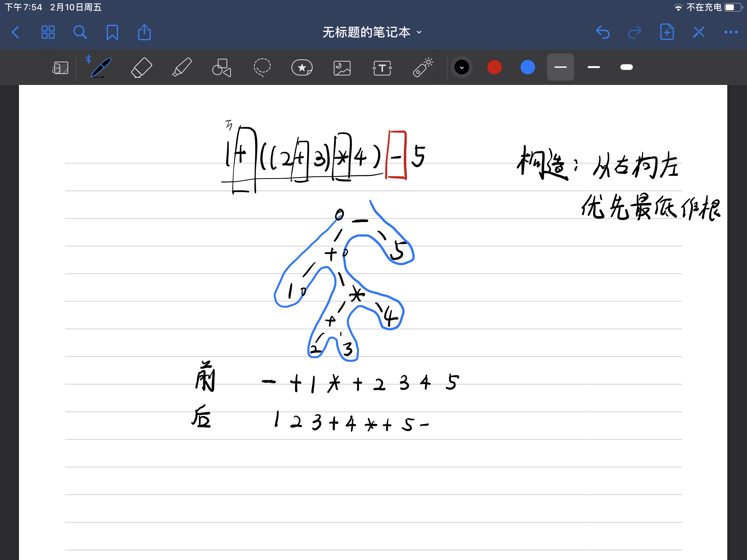
Task: Choose the red pen color
Action: point(494,67)
